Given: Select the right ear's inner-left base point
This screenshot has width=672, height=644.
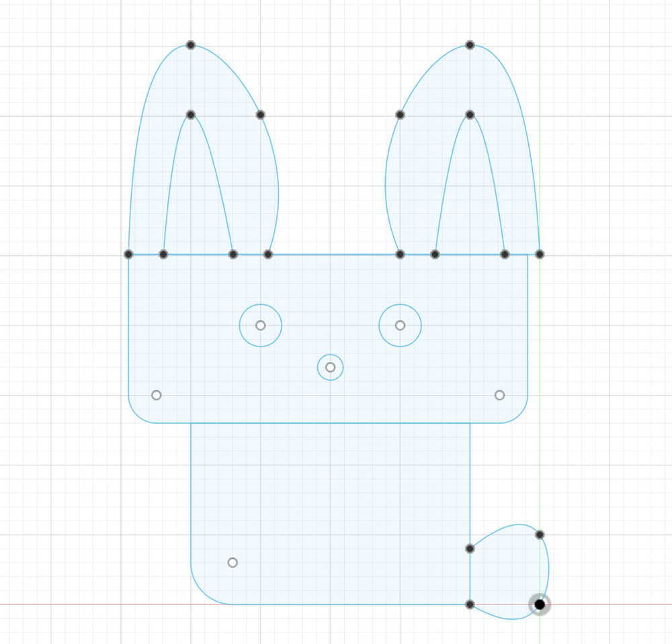Looking at the screenshot, I should (435, 255).
